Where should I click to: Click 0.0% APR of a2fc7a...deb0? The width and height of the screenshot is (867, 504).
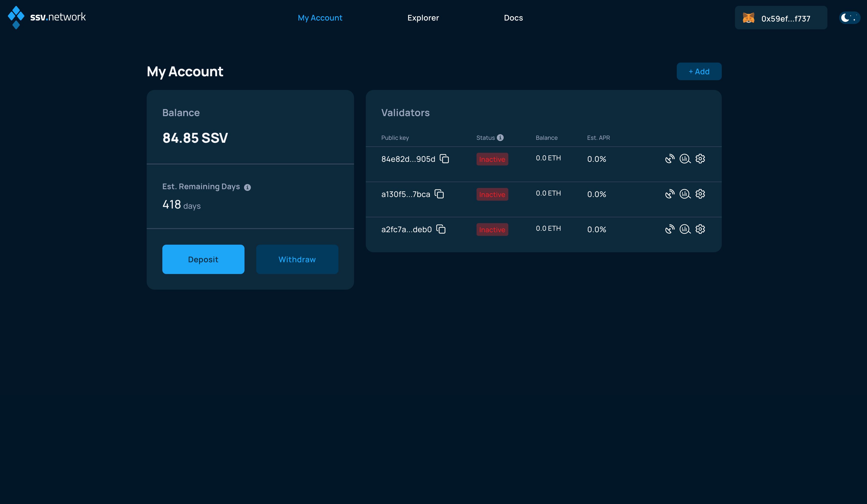coord(597,230)
